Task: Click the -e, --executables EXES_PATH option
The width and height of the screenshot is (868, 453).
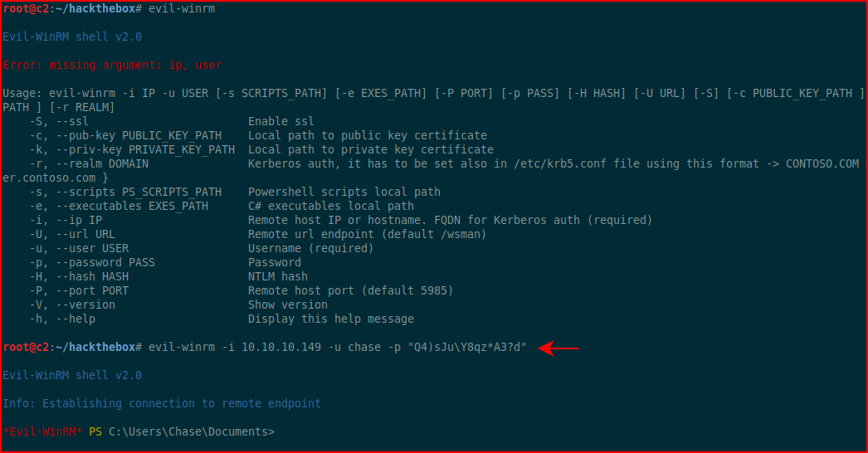Action: 119,206
